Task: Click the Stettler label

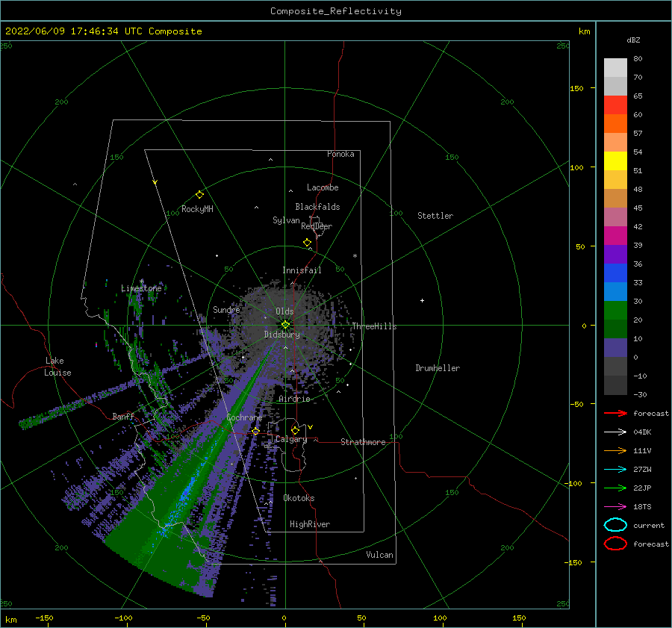Action: [435, 216]
